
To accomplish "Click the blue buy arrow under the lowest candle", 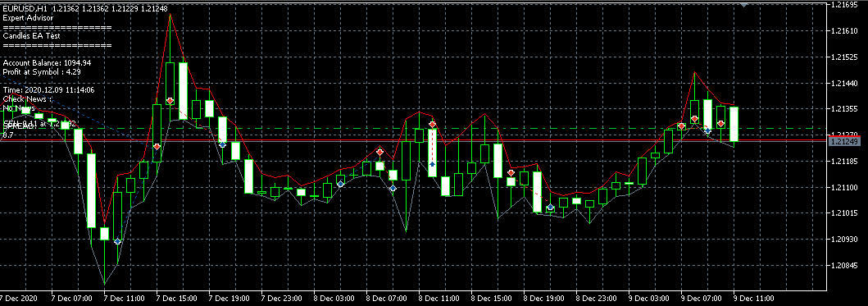I will 117,241.
